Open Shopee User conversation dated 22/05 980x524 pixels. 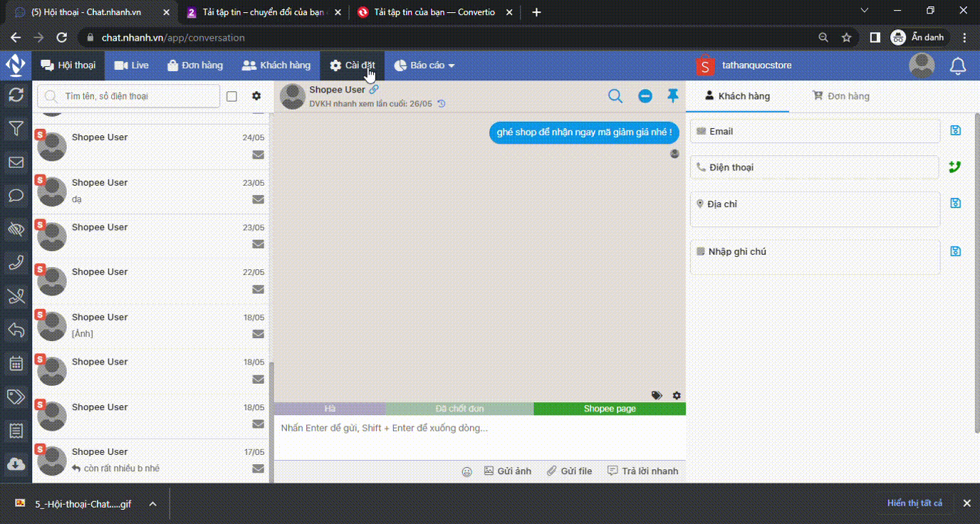151,281
